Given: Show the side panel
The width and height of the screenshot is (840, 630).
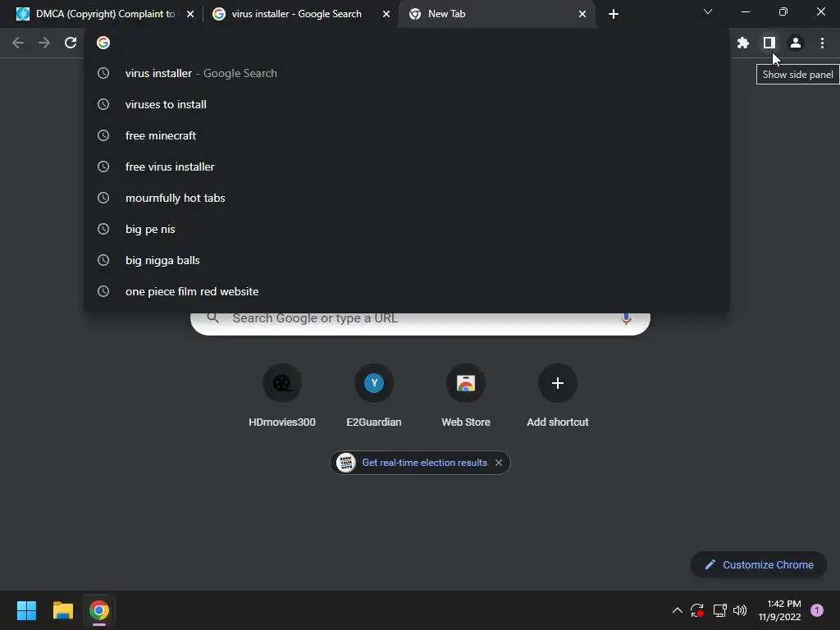Looking at the screenshot, I should tap(769, 43).
